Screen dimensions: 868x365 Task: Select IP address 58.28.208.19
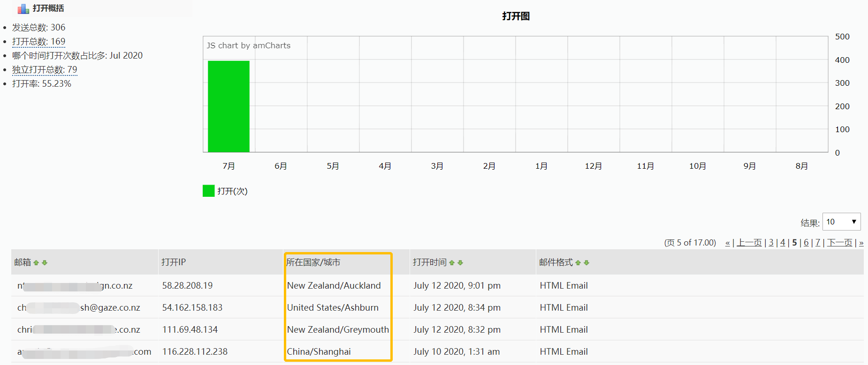point(187,286)
